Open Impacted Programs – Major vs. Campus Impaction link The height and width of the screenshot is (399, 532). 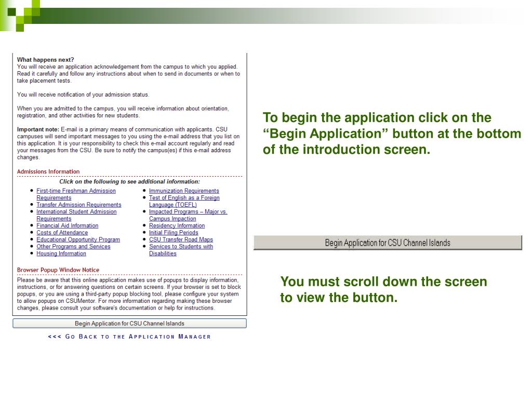coord(188,215)
